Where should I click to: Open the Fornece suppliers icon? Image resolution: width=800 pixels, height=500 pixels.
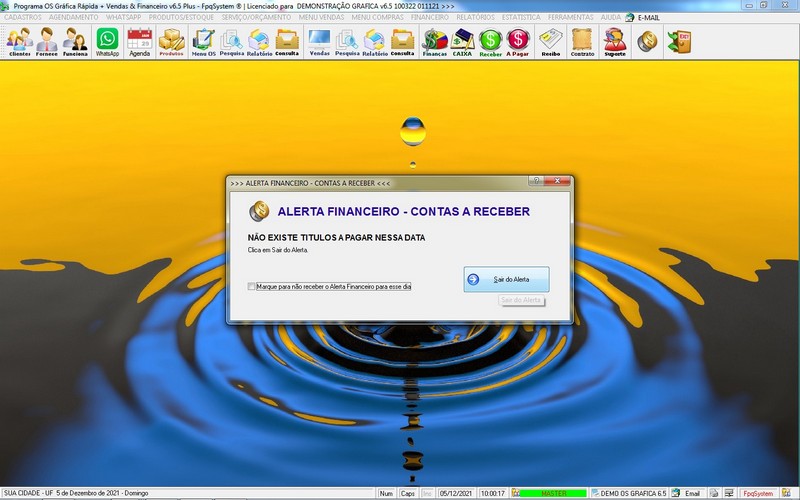[46, 42]
